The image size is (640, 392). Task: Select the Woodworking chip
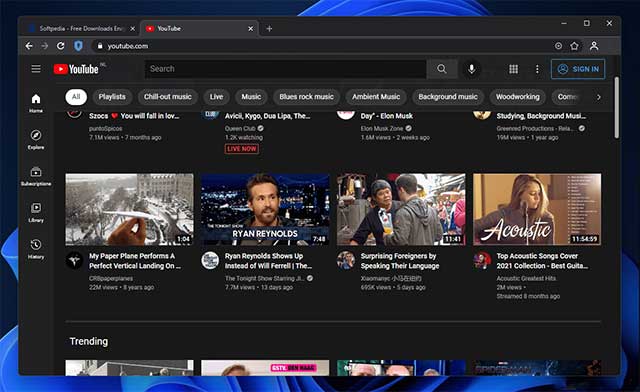(x=518, y=97)
